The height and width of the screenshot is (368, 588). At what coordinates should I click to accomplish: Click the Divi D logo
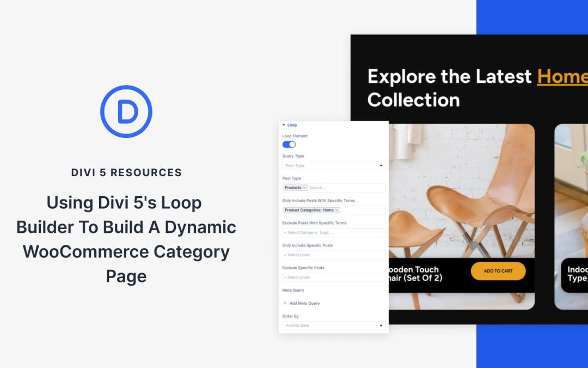[126, 112]
